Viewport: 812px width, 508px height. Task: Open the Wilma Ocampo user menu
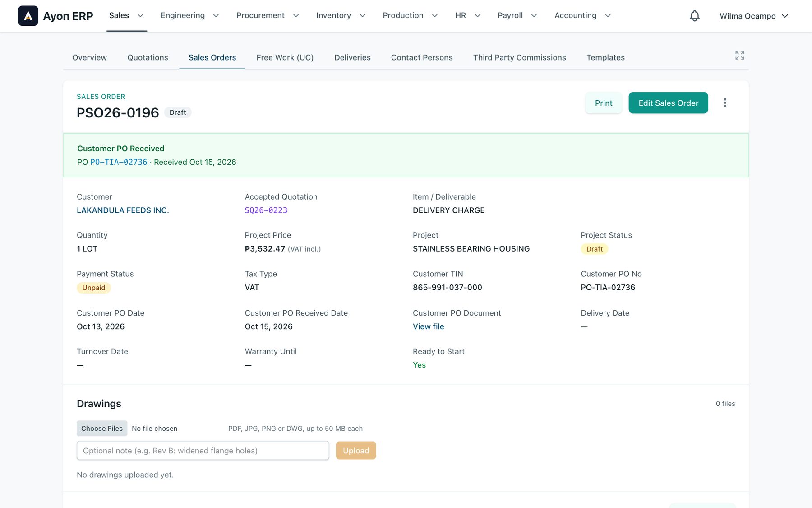pos(754,16)
